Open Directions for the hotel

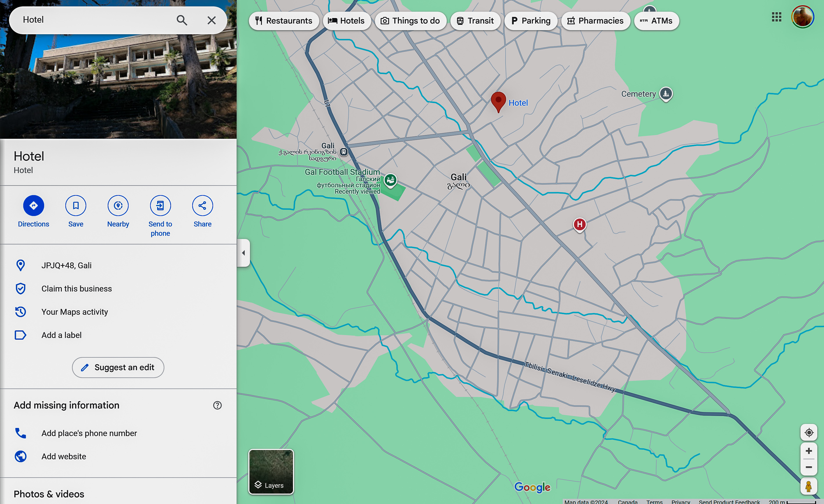[x=33, y=205]
